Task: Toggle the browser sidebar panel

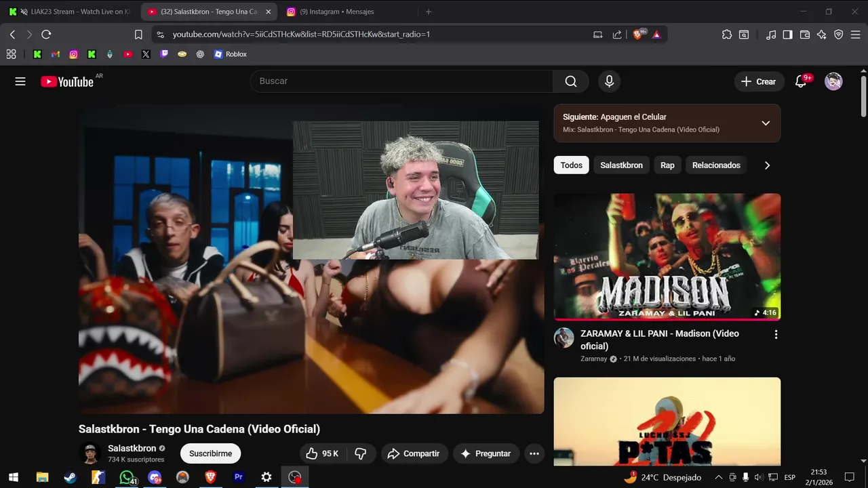Action: tap(787, 34)
